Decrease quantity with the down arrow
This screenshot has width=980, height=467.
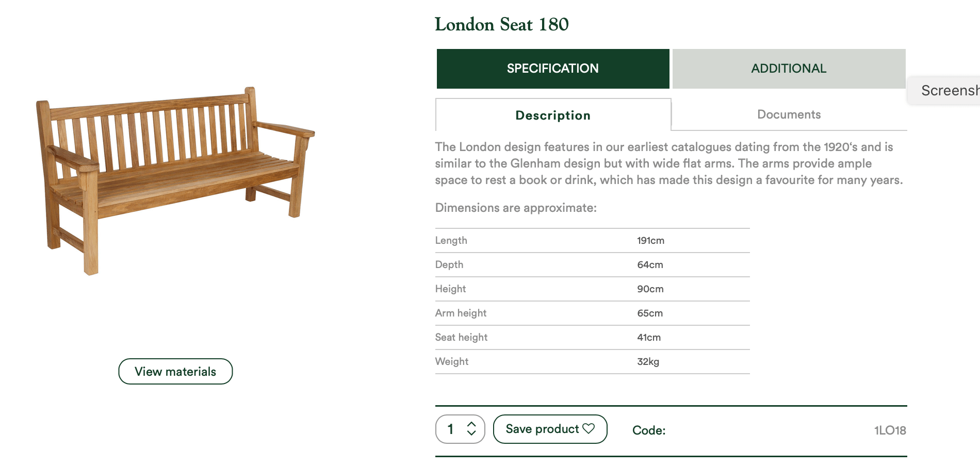[471, 433]
